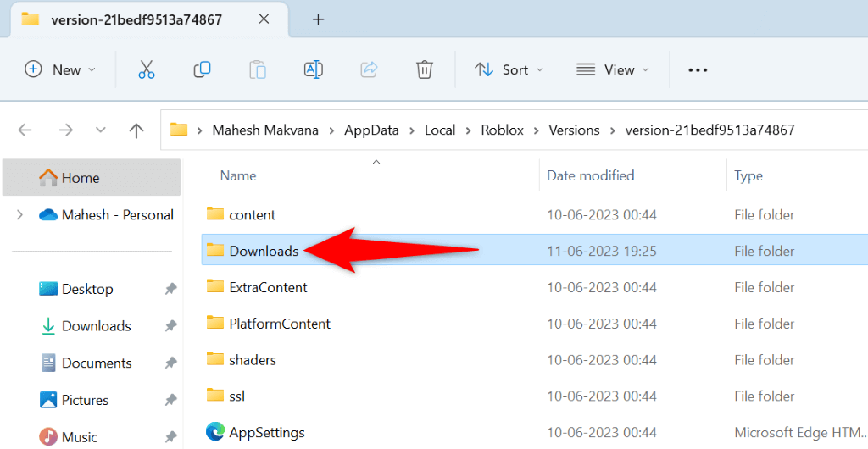The height and width of the screenshot is (449, 868).
Task: Click the Copy icon in toolbar
Action: pyautogui.click(x=202, y=69)
